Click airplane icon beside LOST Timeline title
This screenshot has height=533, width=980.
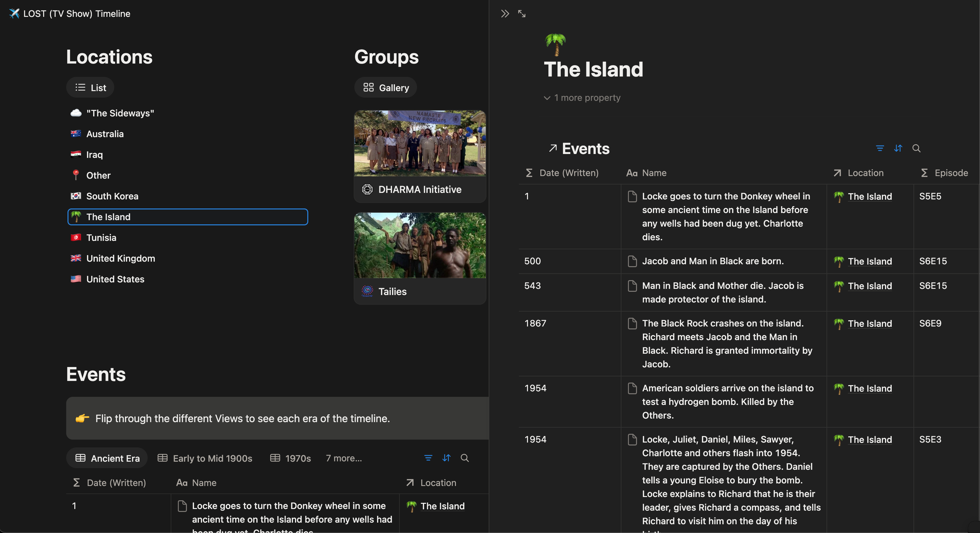pyautogui.click(x=14, y=14)
